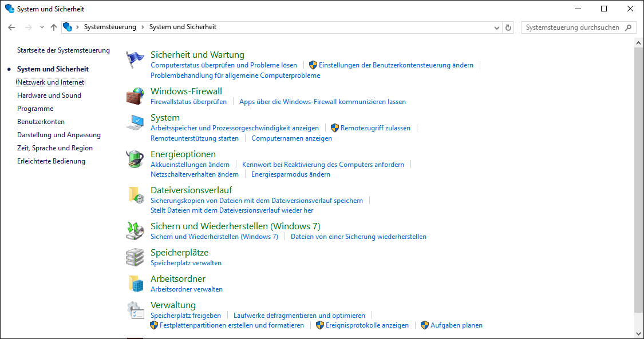The width and height of the screenshot is (644, 339).
Task: Click the Speicherplätze stacked drives icon
Action: tap(135, 257)
